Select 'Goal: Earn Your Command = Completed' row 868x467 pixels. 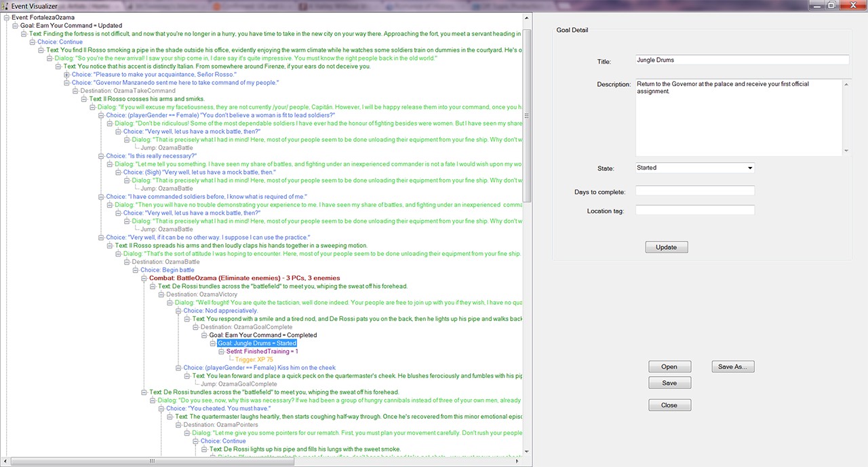click(x=263, y=335)
